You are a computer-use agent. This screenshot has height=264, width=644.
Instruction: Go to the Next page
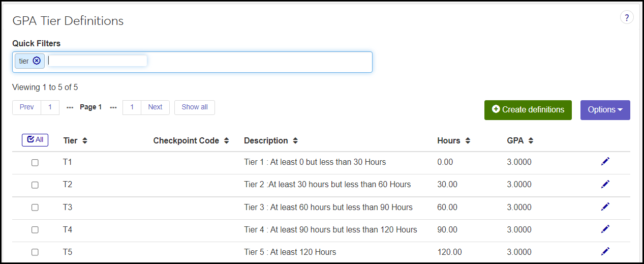[x=155, y=107]
